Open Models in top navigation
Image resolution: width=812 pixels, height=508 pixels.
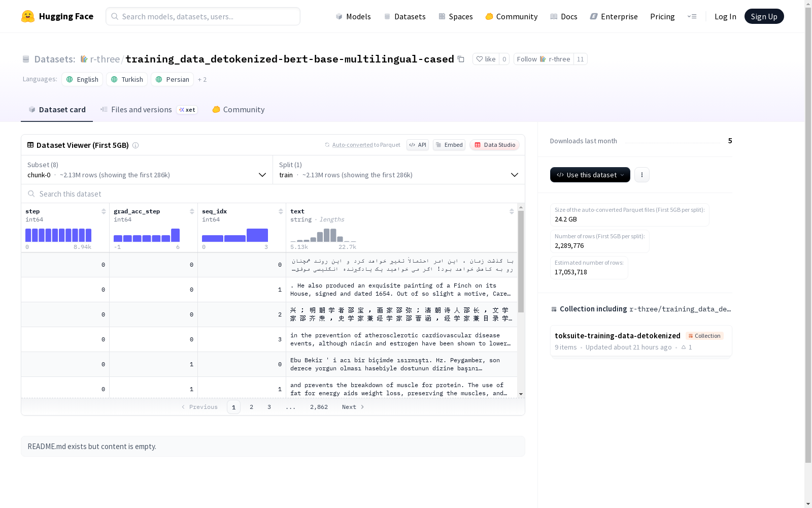click(353, 16)
